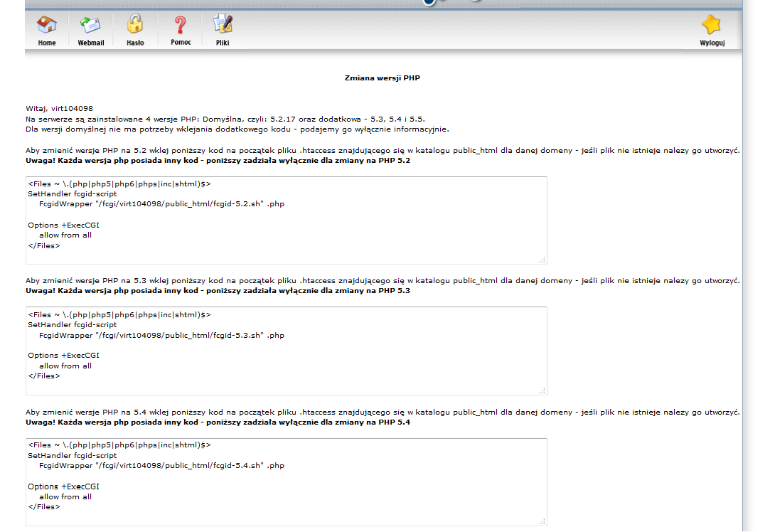The width and height of the screenshot is (775, 532).
Task: Click the Pliki label in the toolbar
Action: 223,43
